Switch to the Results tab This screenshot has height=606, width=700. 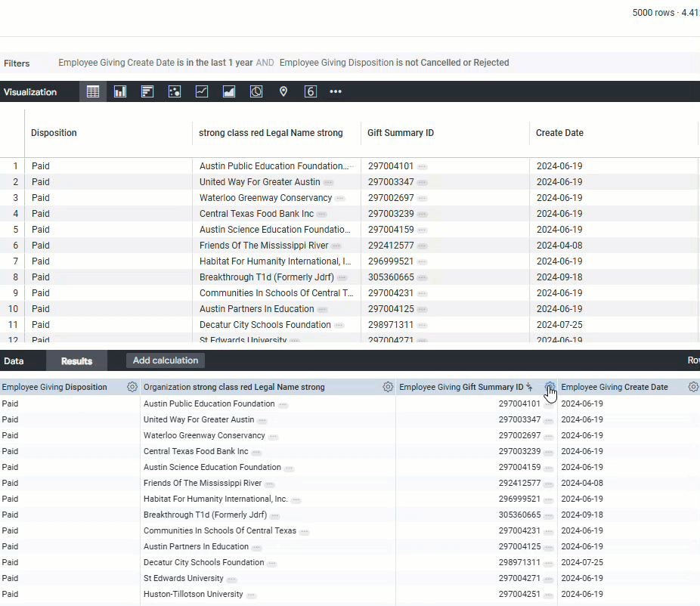(76, 361)
